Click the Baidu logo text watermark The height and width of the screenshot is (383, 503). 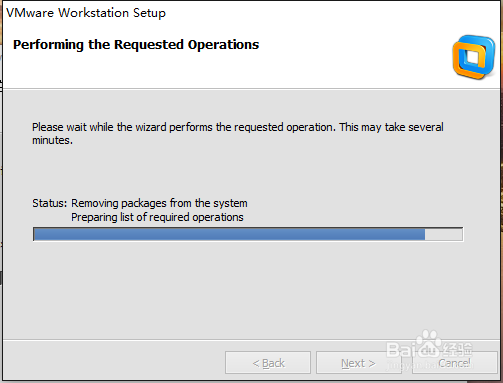(415, 350)
